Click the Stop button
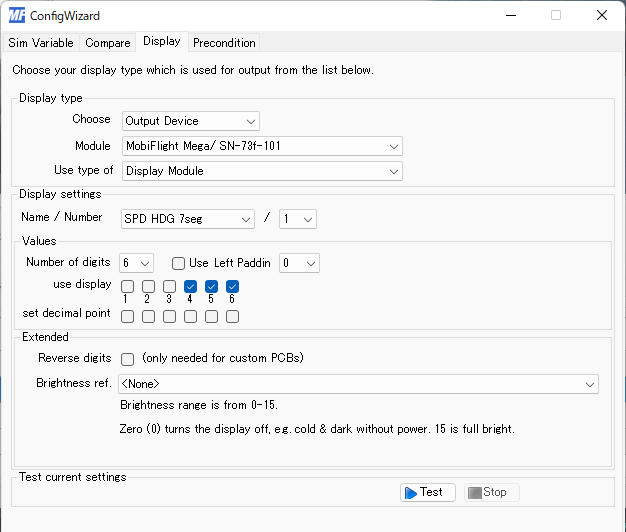 pos(491,492)
